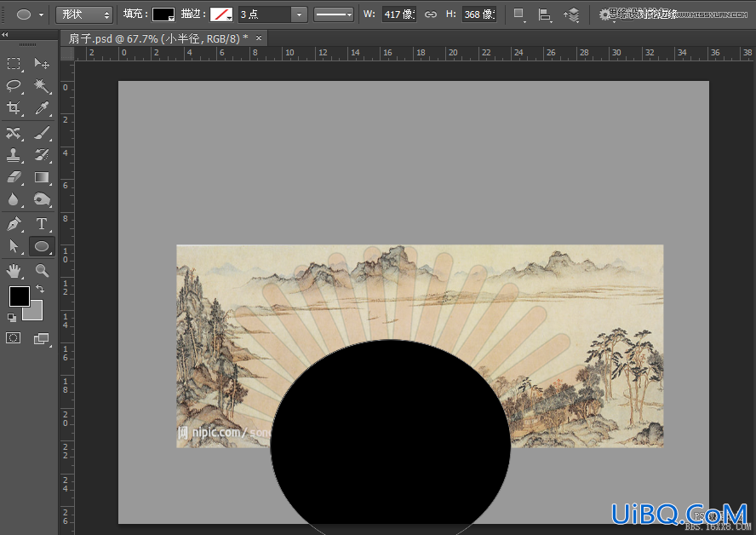Open path arrangement options

point(571,15)
